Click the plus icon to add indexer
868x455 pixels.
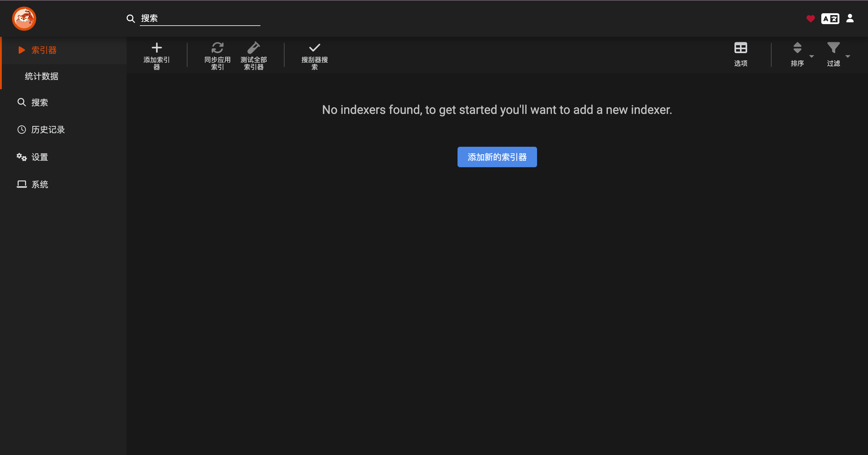tap(156, 48)
